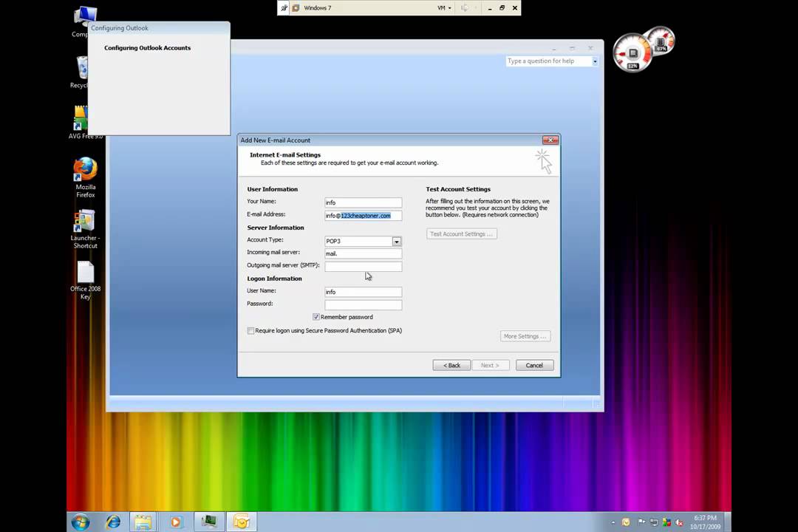The image size is (798, 532).
Task: Minimize the VM using the toolbar
Action: (x=490, y=7)
